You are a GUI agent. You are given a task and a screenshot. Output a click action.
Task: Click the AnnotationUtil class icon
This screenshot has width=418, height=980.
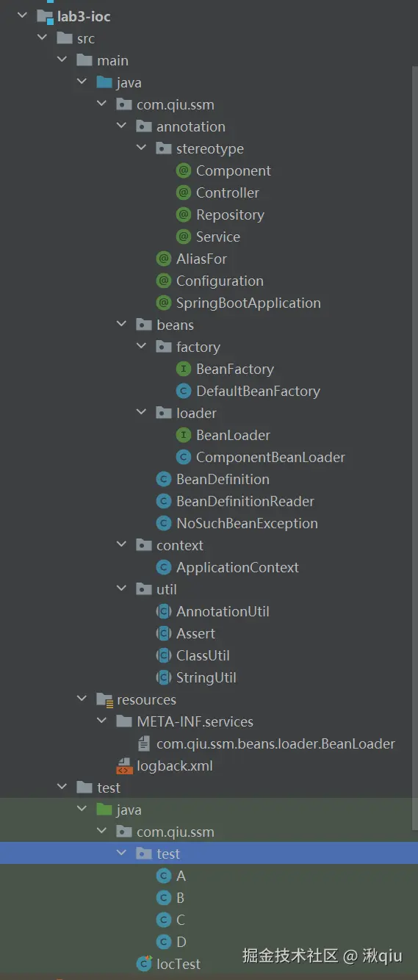(164, 611)
